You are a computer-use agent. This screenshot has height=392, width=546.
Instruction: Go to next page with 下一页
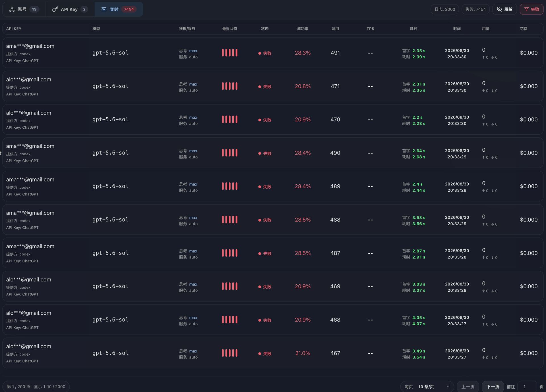493,387
